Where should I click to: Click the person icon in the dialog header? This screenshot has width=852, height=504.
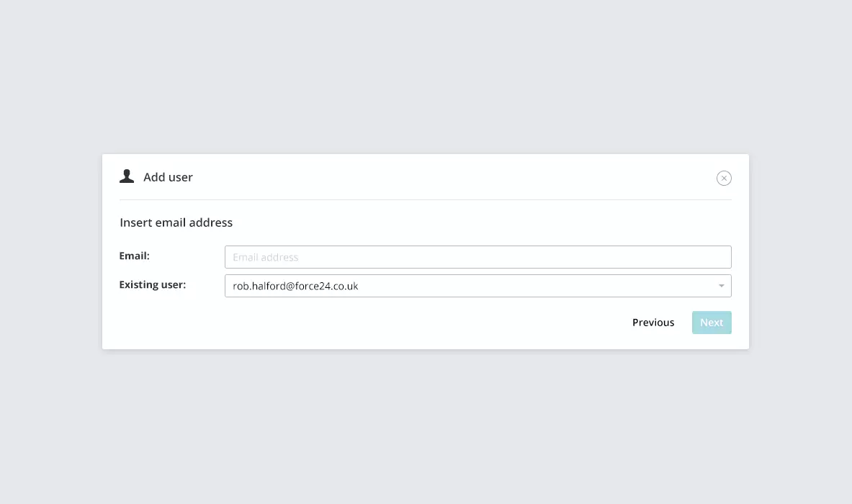click(x=127, y=176)
